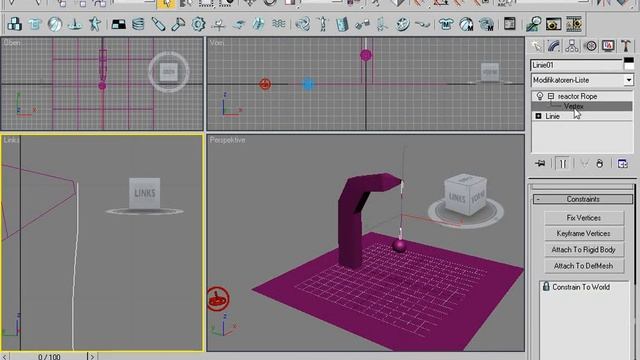This screenshot has height=360, width=640.
Task: Step time slider forward with right arrow
Action: pos(92,356)
